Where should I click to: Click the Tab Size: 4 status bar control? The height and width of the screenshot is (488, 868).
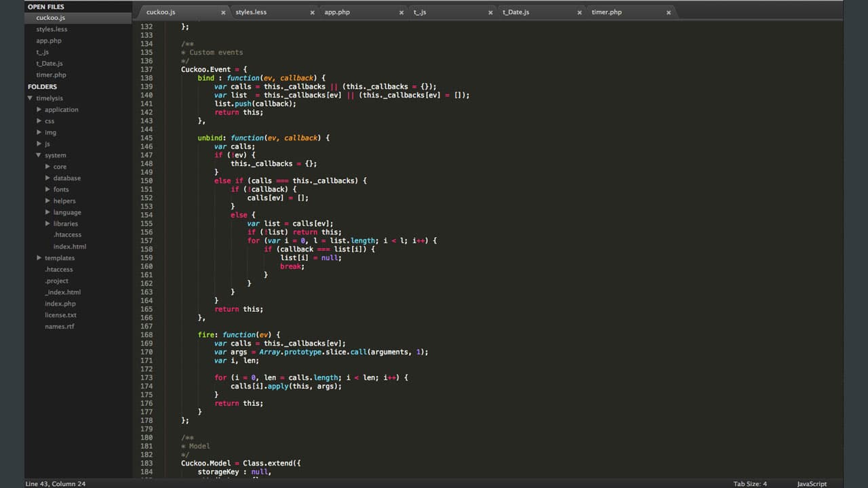pos(750,483)
